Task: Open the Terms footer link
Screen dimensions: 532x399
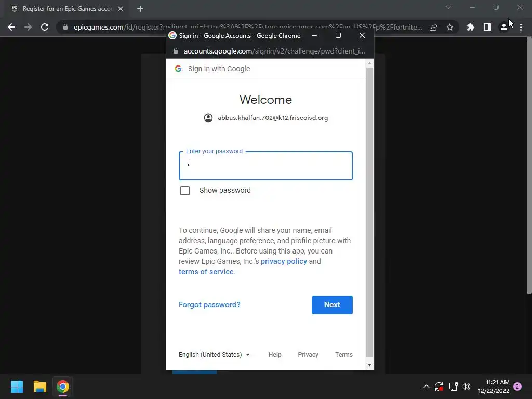Action: (344, 354)
